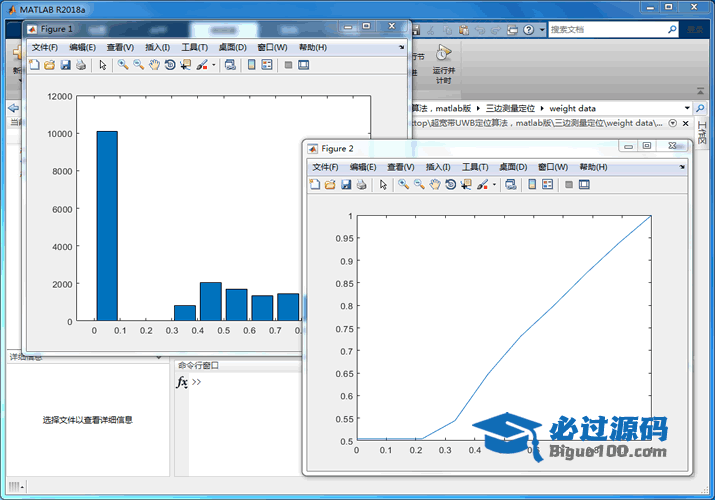Viewport: 715px width, 500px height.
Task: Hide Plot Tools in Figure 2 toolbar
Action: [569, 185]
